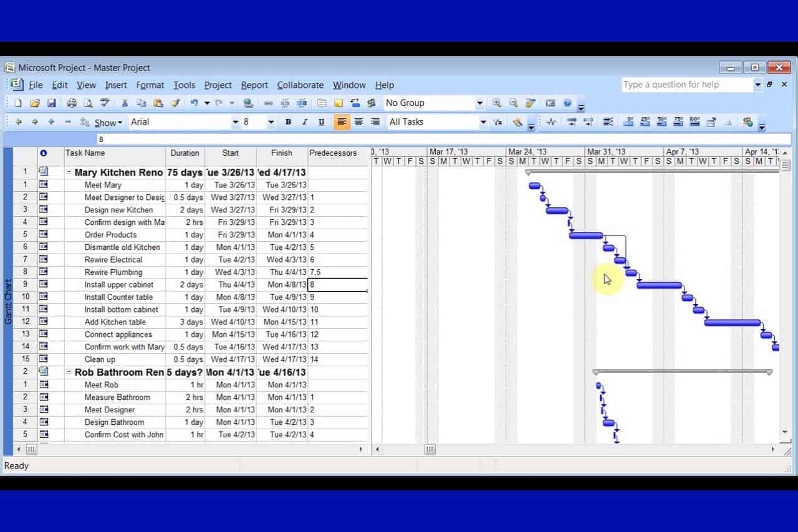Mark task as 100% complete
This screenshot has width=798, height=532.
[x=695, y=122]
